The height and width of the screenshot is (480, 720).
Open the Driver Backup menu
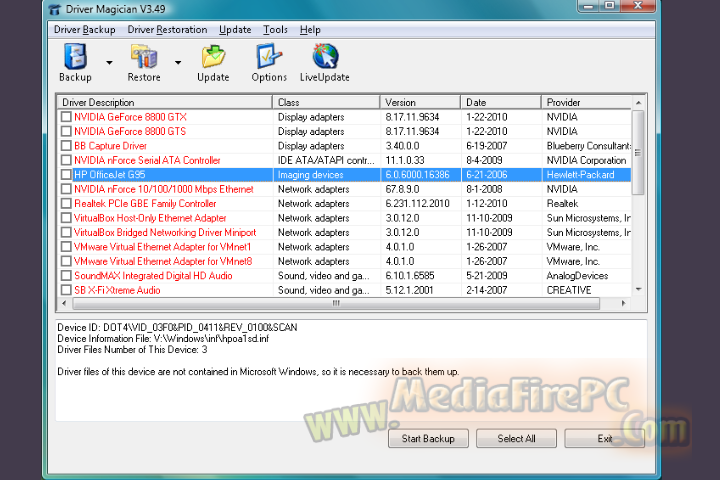[84, 30]
